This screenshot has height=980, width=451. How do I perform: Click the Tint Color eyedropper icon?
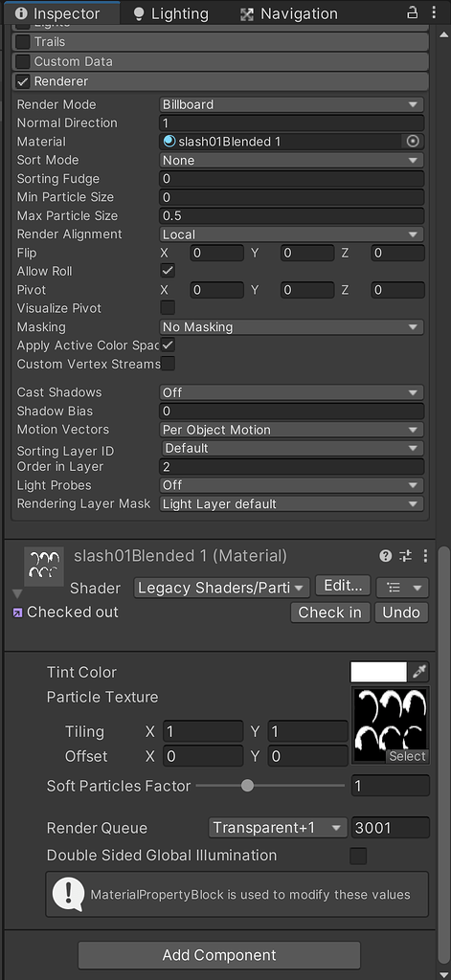pos(418,673)
